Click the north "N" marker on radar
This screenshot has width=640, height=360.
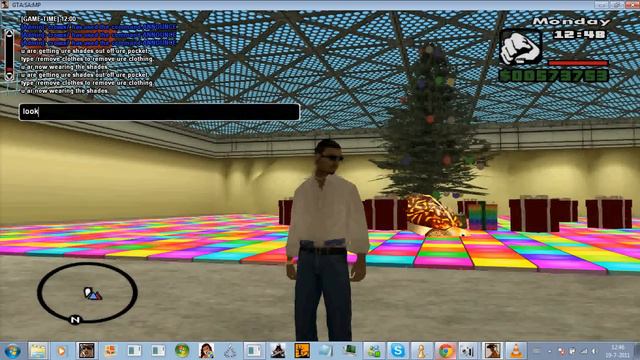pyautogui.click(x=75, y=320)
